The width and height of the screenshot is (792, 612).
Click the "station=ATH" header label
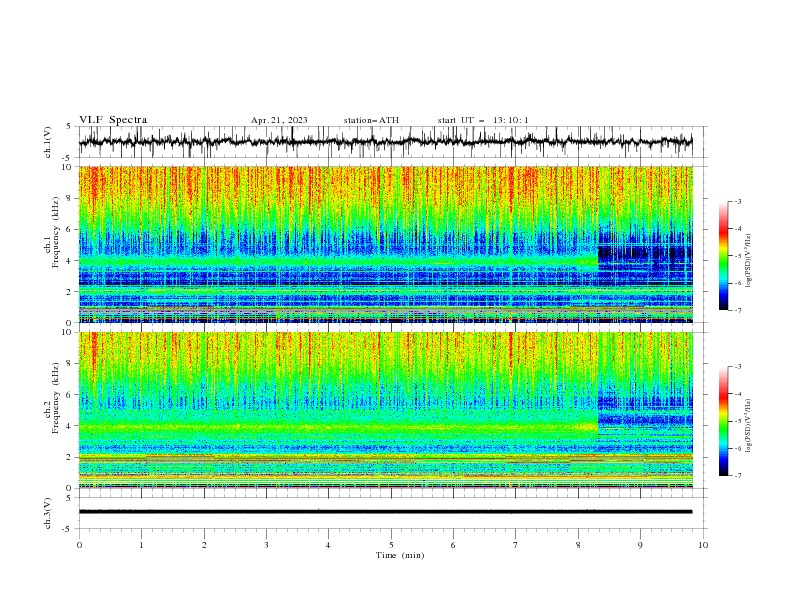[371, 120]
